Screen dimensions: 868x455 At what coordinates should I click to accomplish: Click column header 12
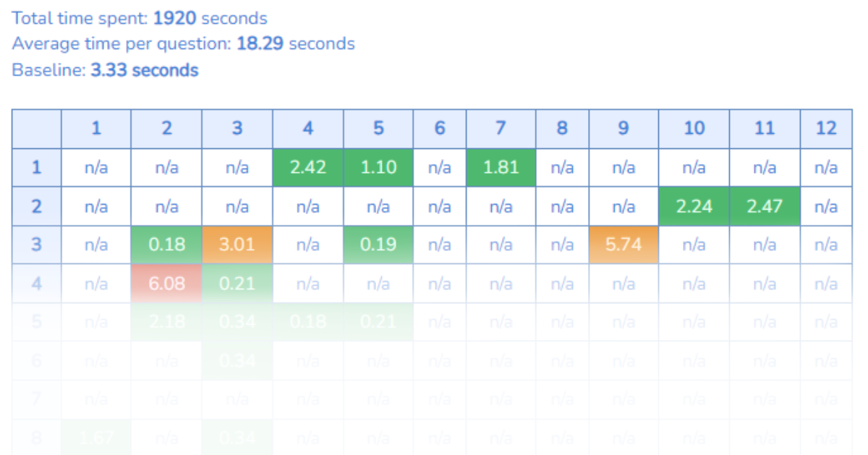point(826,129)
